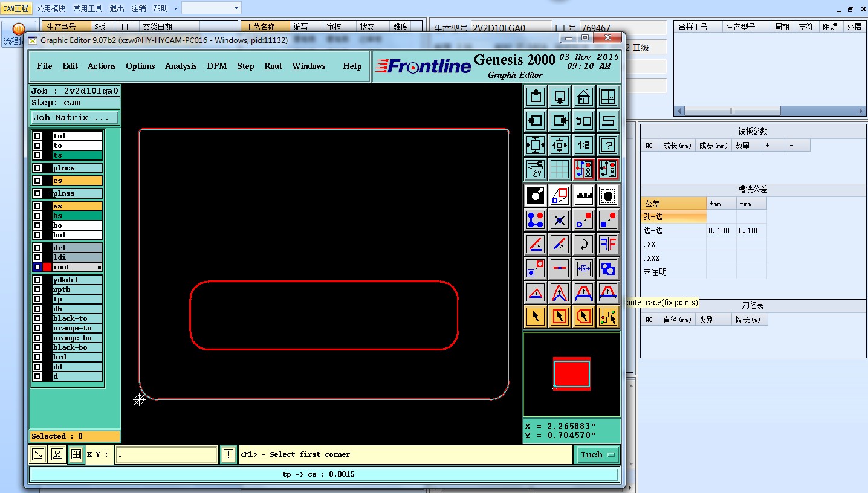
Task: Select the plncs layer name
Action: pos(77,168)
